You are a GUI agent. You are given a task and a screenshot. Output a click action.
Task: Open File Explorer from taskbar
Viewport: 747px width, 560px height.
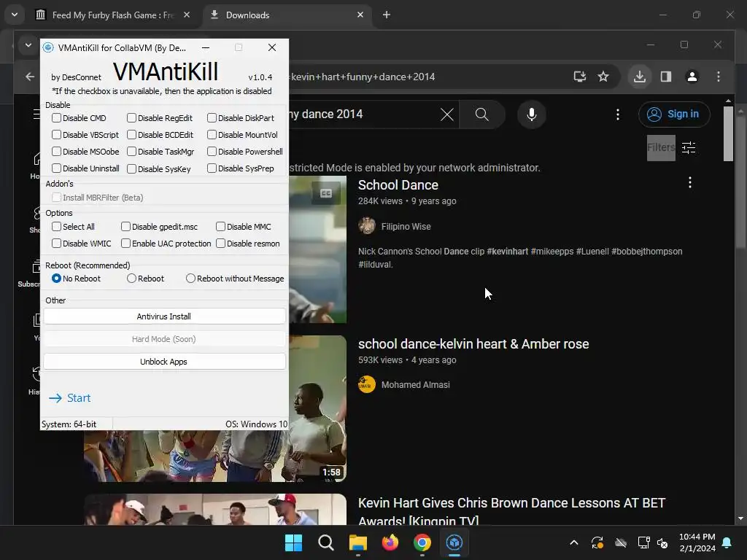[x=357, y=542]
